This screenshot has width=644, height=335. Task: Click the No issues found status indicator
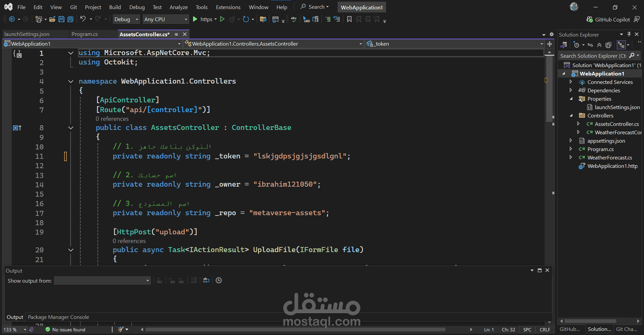tap(66, 330)
